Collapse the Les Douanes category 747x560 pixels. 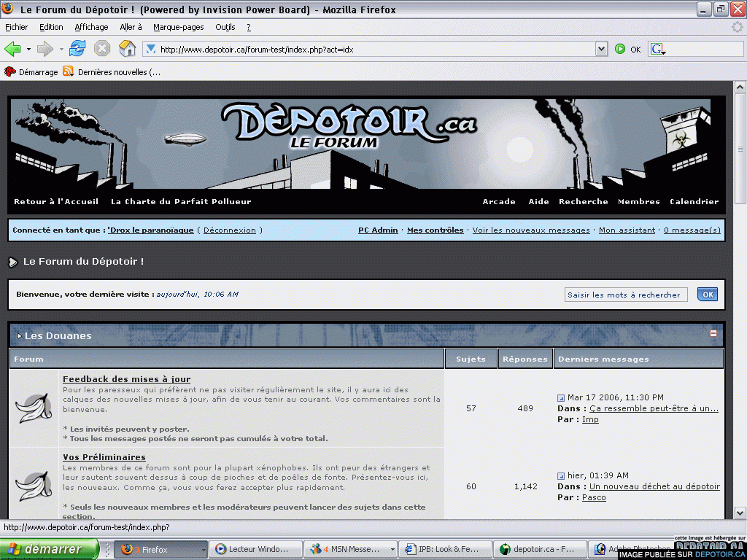713,333
